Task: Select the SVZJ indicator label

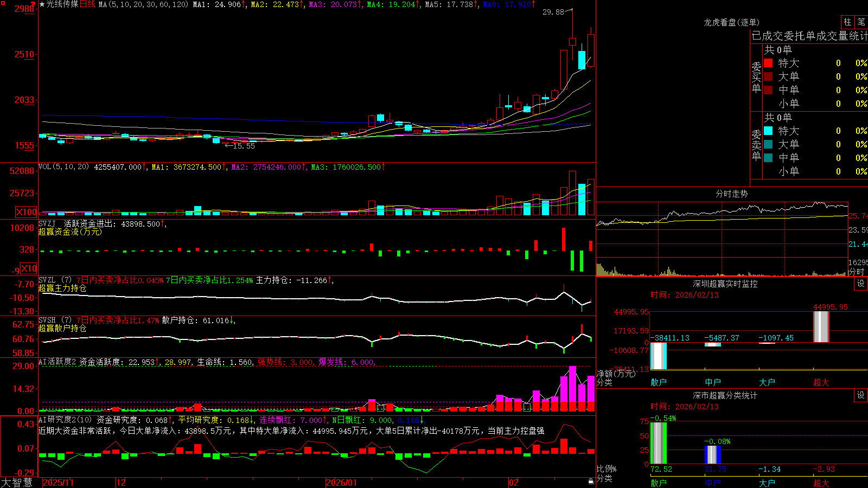Action: (47, 223)
